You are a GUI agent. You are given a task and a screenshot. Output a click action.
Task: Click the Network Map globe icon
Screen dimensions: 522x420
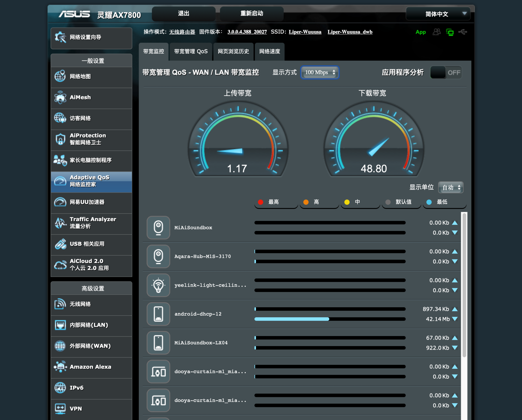tap(60, 76)
